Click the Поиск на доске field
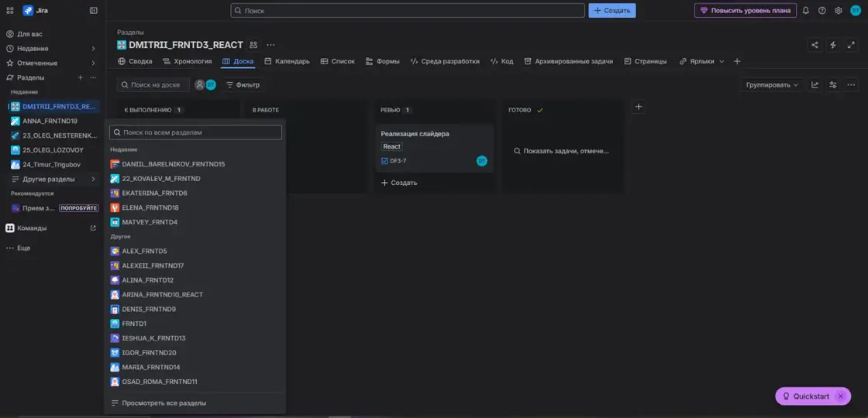This screenshot has height=418, width=868. pyautogui.click(x=153, y=85)
